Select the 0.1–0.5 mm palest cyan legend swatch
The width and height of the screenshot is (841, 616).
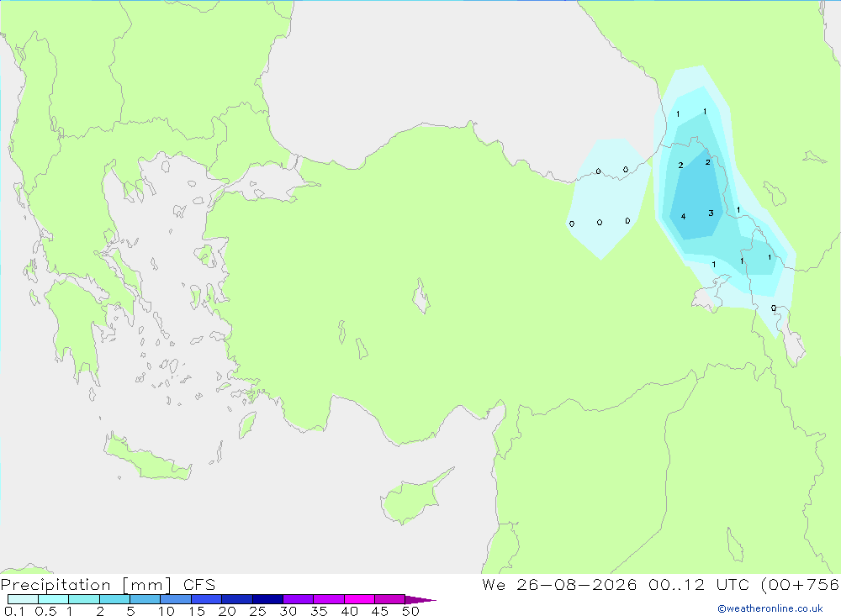coord(23,599)
